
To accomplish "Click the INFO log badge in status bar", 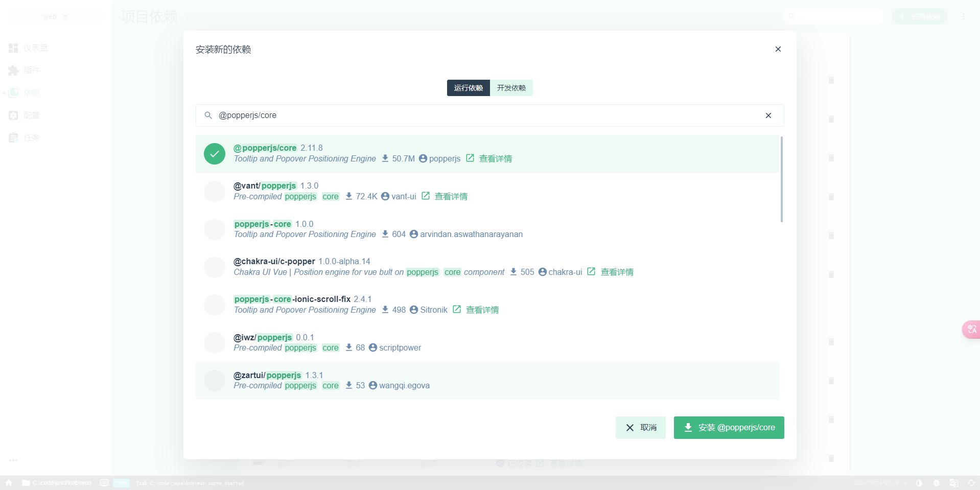I will [121, 483].
